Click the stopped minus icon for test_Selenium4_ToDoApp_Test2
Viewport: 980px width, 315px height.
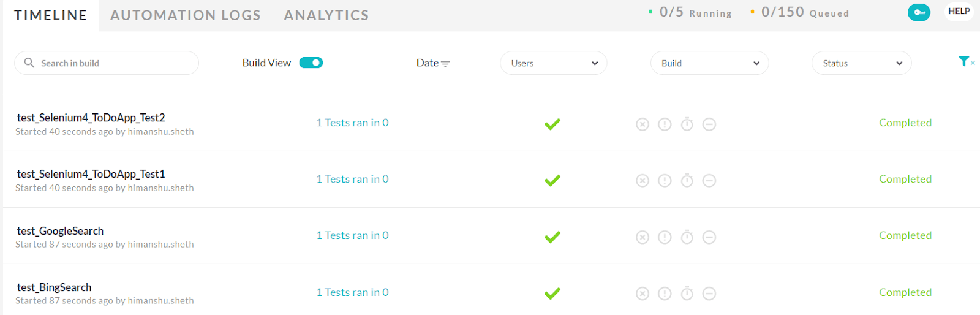tap(709, 124)
